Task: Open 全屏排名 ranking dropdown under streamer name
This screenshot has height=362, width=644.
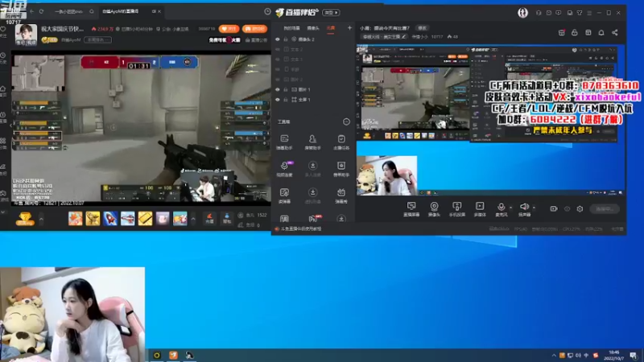Action: pos(97,39)
